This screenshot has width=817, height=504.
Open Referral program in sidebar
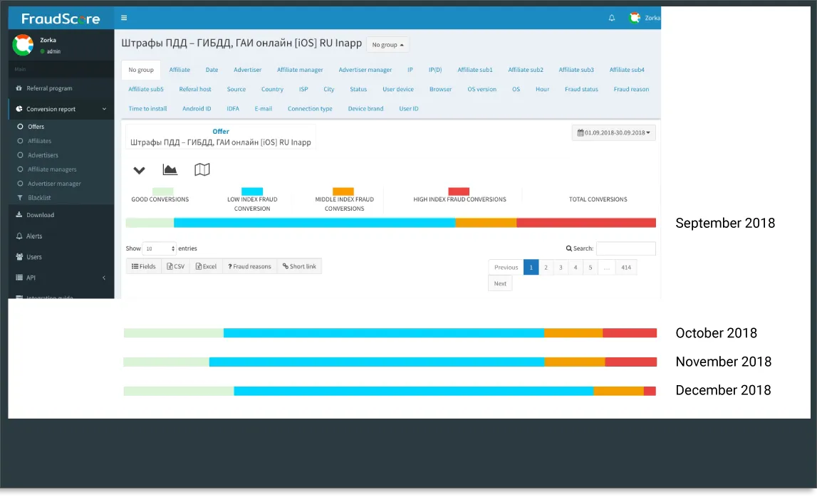49,88
